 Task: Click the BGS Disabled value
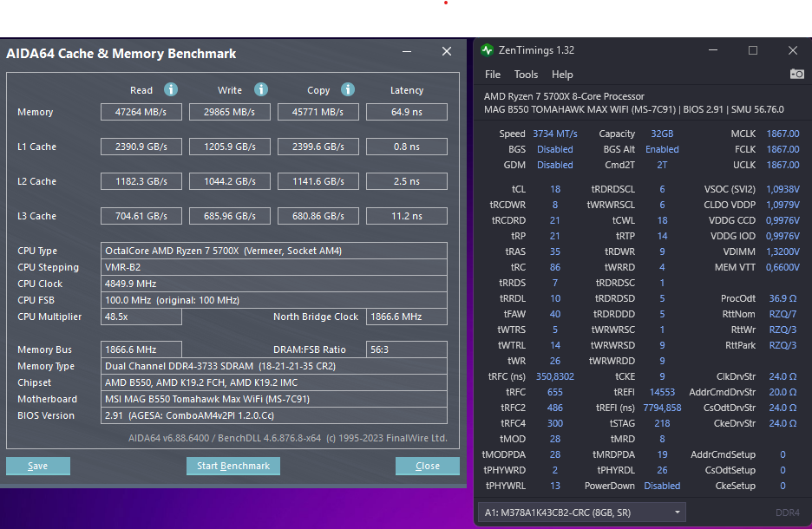554,149
